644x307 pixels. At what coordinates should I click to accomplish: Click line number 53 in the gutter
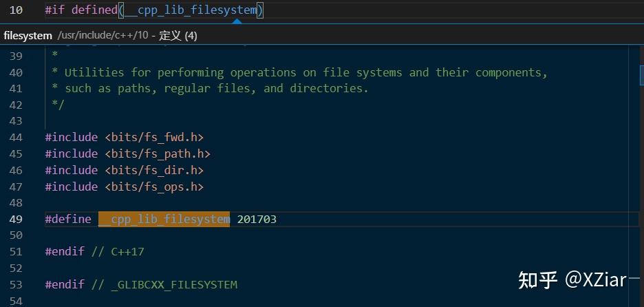click(17, 284)
